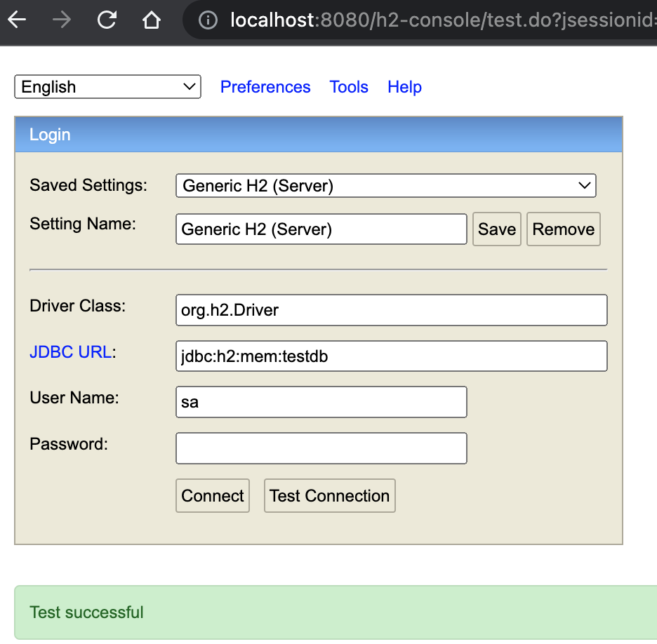Image resolution: width=657 pixels, height=644 pixels.
Task: Run Test Connection
Action: pyautogui.click(x=330, y=496)
